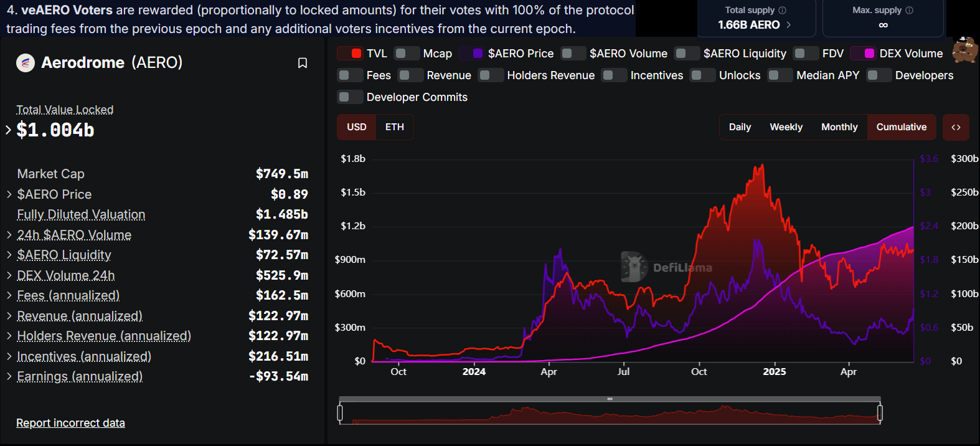This screenshot has height=446, width=980.
Task: Toggle the TVL chart series
Action: 350,54
